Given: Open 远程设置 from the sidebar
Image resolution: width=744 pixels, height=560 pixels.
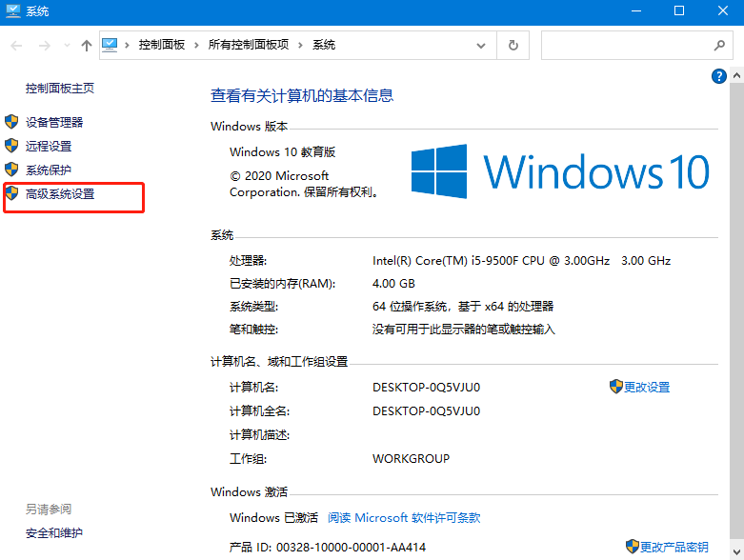Looking at the screenshot, I should click(x=49, y=146).
